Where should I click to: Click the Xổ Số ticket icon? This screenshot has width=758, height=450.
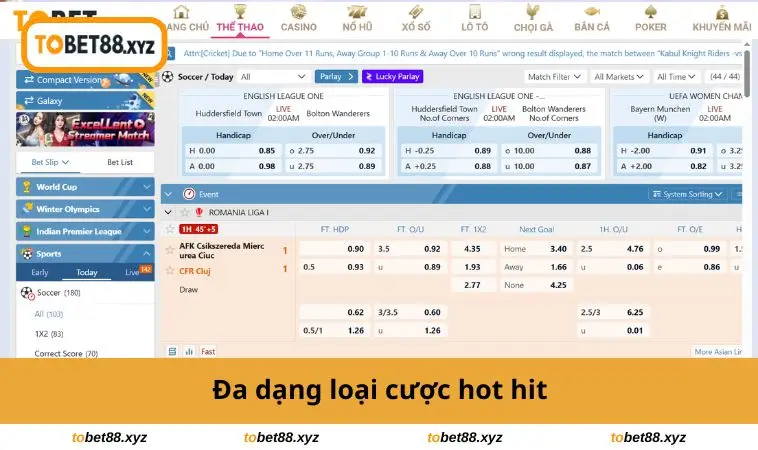coord(416,11)
